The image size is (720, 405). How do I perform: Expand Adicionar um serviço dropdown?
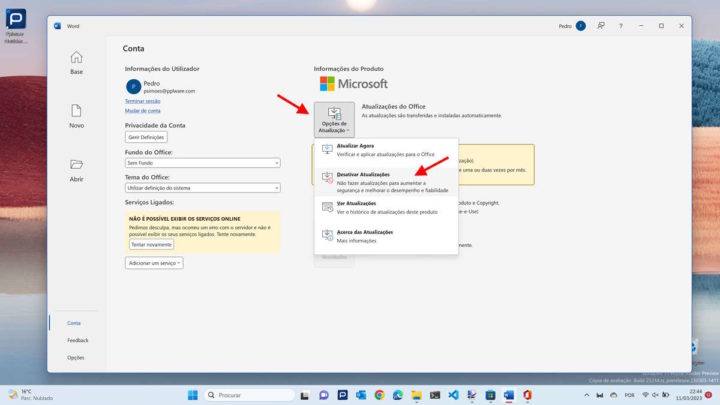click(154, 263)
